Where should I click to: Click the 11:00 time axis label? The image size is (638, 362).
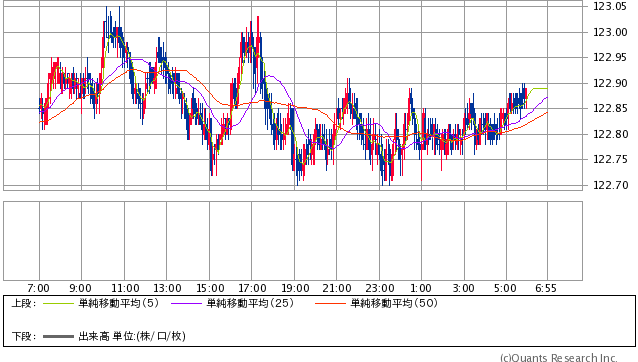point(125,288)
